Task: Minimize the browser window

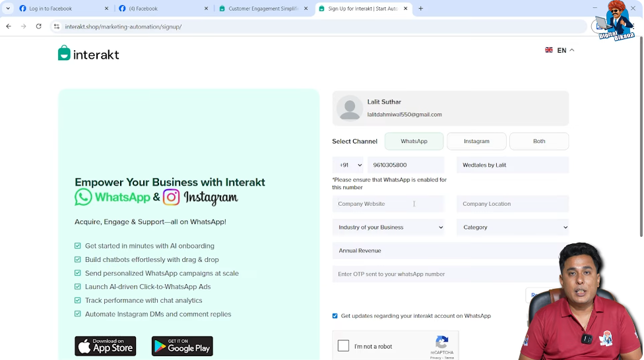Action: (595, 8)
